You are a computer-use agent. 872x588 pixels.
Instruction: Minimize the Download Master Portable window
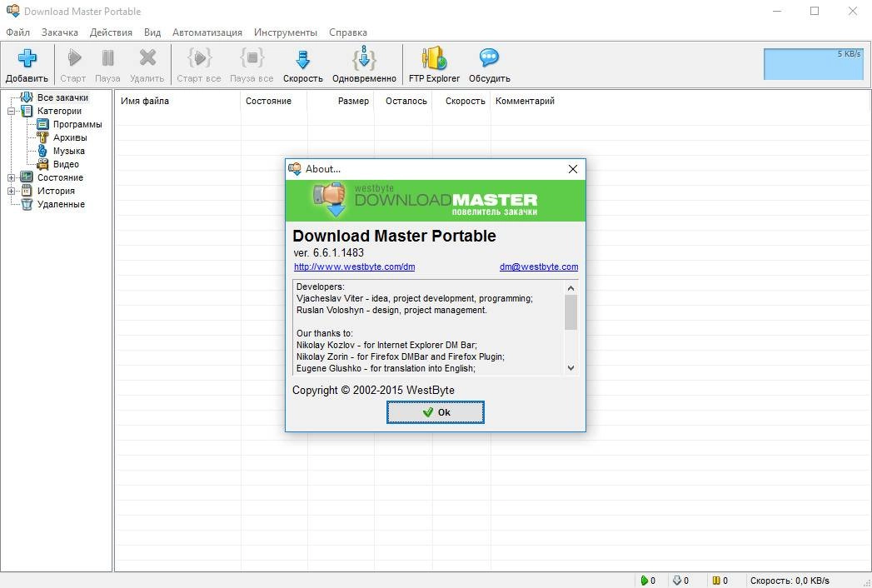click(777, 11)
